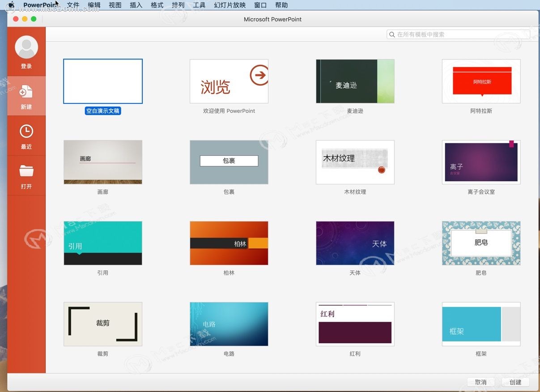
Task: Click the 欢迎使用 PowerPoint caption
Action: (x=229, y=111)
